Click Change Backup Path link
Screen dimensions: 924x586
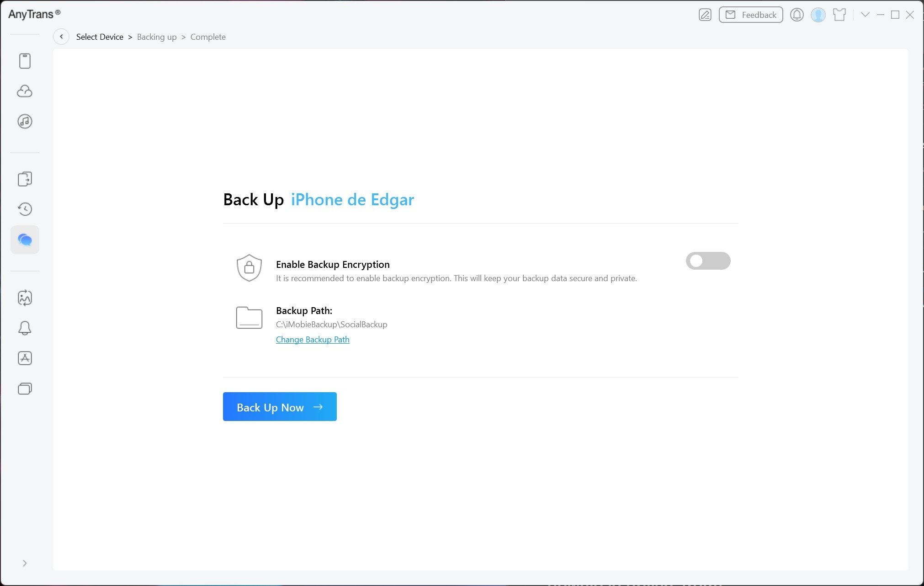313,339
